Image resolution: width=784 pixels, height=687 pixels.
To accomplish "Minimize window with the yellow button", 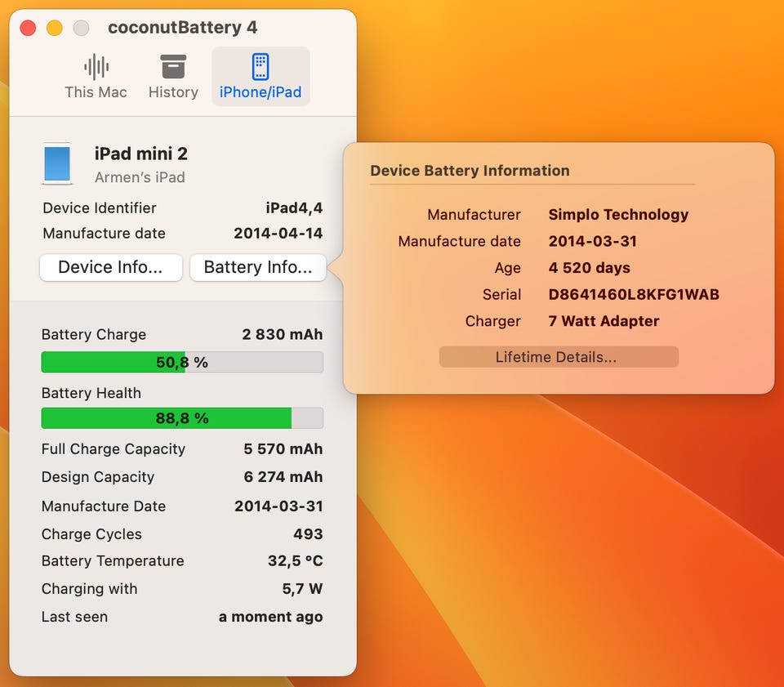I will [x=55, y=28].
